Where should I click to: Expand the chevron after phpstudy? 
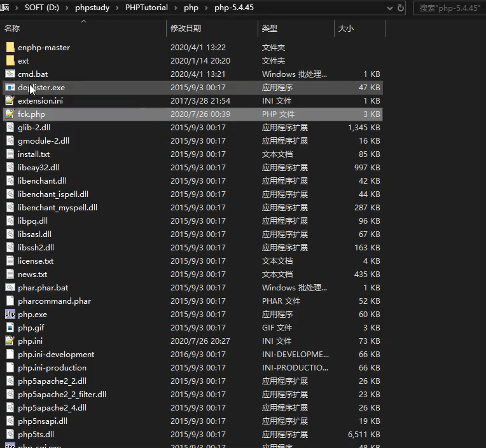[x=117, y=8]
